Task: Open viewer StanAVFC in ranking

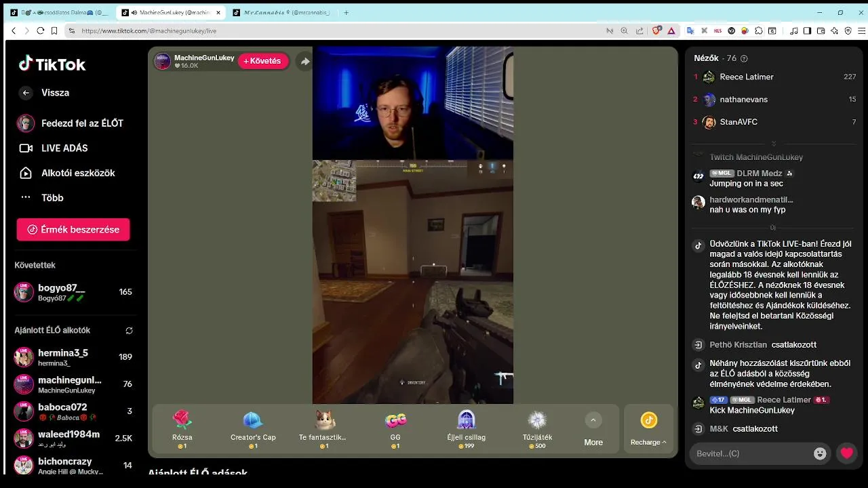Action: pyautogui.click(x=774, y=122)
